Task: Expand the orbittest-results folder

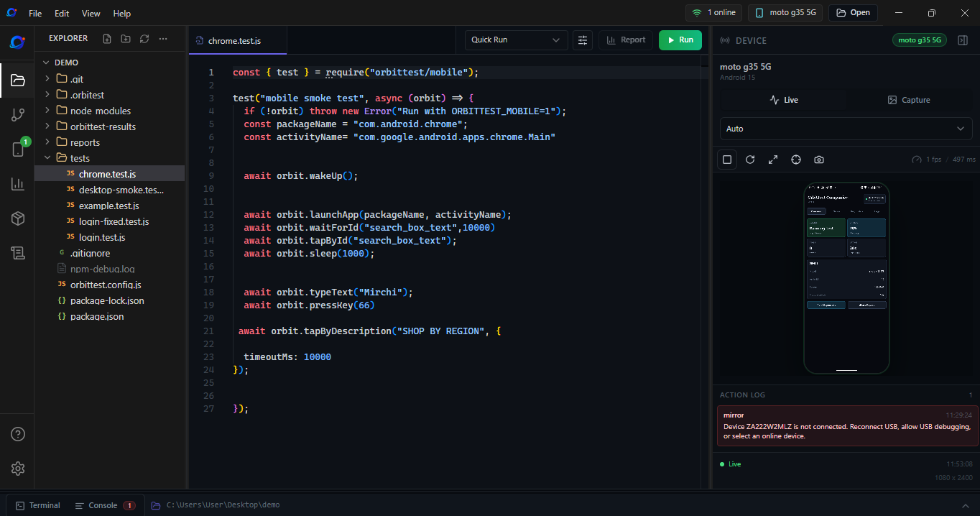Action: (x=109, y=126)
